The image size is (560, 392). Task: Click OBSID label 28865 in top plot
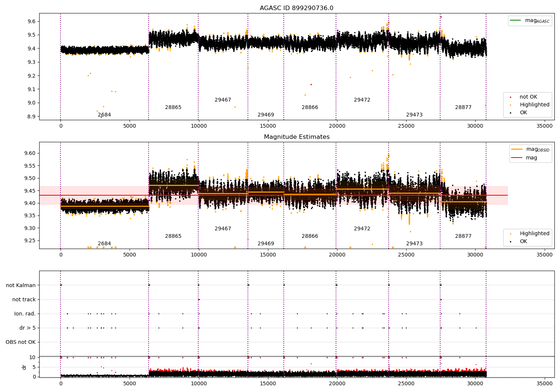[173, 108]
